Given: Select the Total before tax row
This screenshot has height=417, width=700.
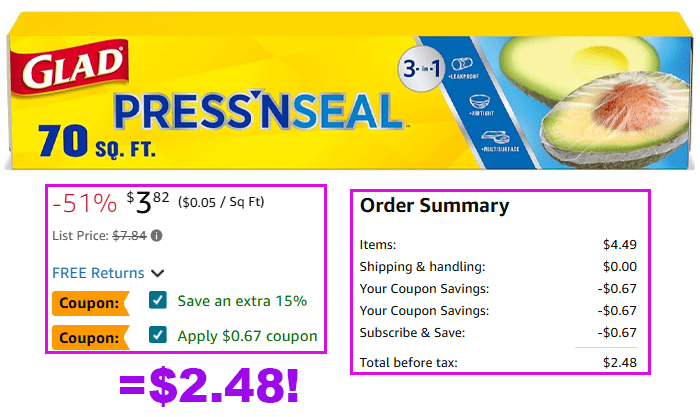Looking at the screenshot, I should tap(498, 362).
